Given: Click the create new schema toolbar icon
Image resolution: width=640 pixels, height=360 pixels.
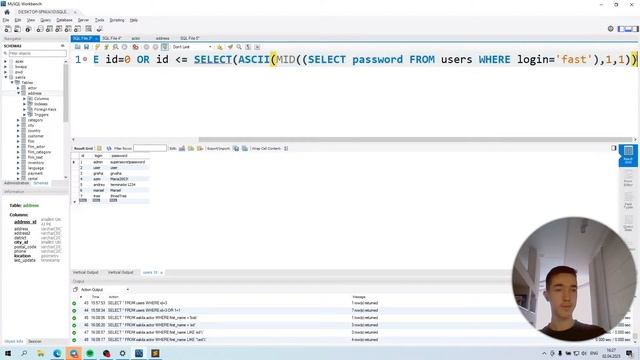Looking at the screenshot, I should pyautogui.click(x=40, y=29).
